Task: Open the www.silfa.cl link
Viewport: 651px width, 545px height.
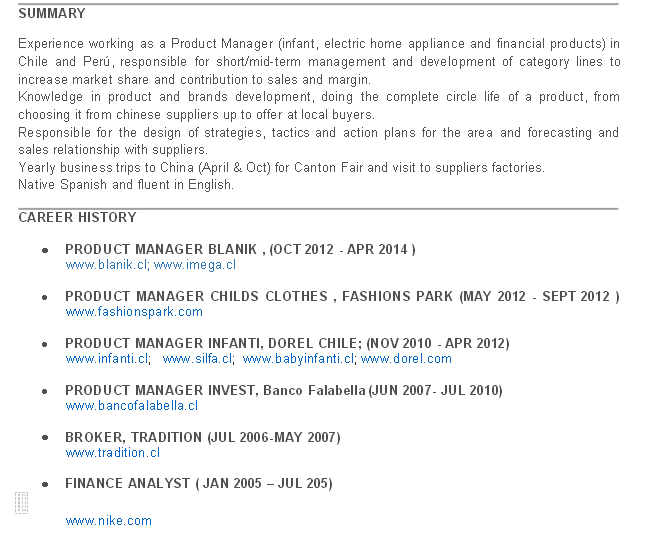Action: (x=197, y=359)
